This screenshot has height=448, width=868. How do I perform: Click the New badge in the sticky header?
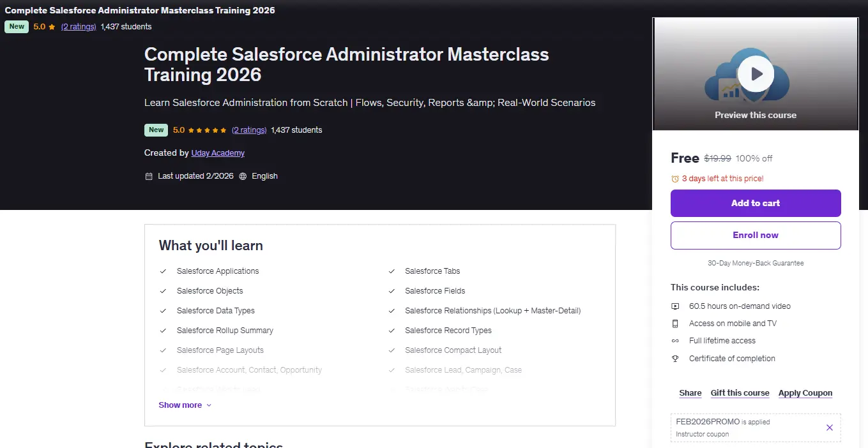[17, 27]
